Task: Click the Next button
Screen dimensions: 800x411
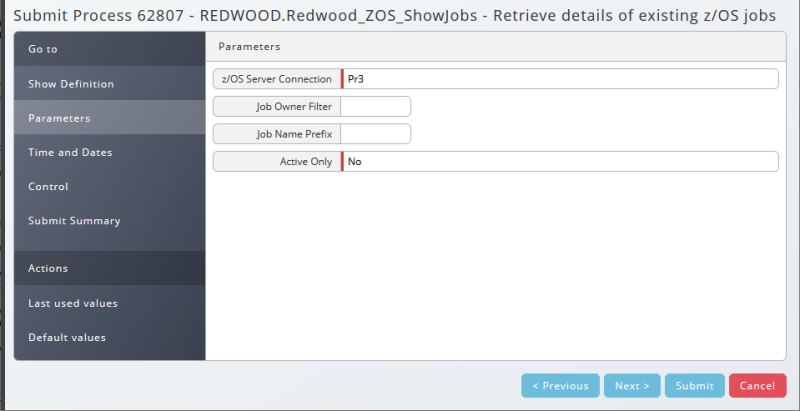Action: (632, 386)
